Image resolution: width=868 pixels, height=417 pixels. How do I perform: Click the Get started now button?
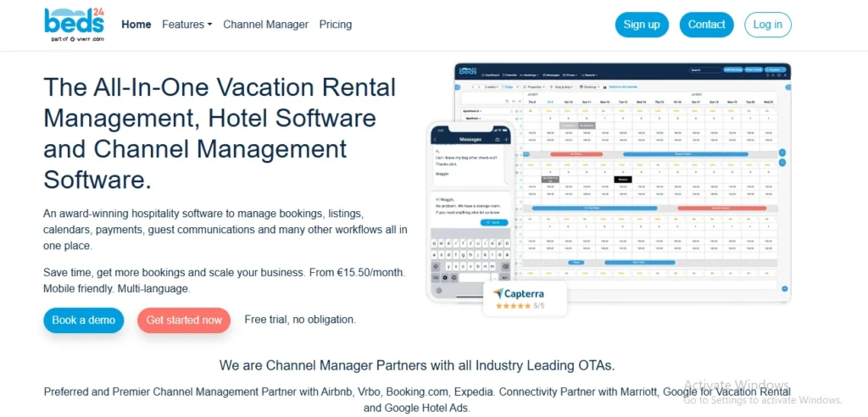[x=184, y=320]
